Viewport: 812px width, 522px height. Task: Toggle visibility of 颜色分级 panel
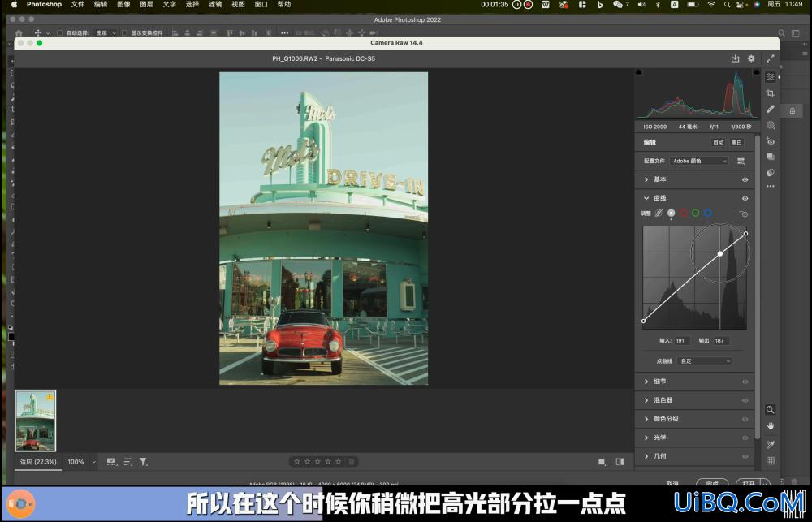coord(745,419)
